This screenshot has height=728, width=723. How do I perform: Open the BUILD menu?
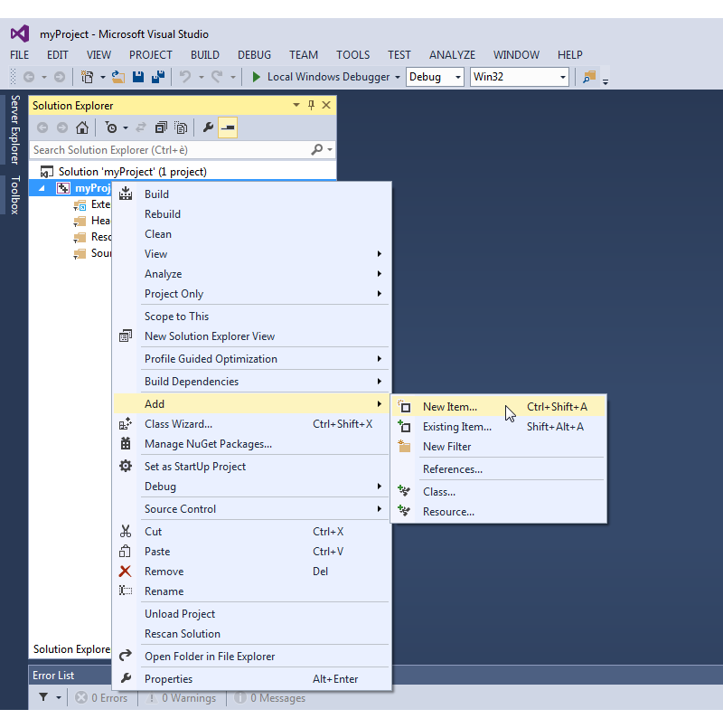(204, 55)
